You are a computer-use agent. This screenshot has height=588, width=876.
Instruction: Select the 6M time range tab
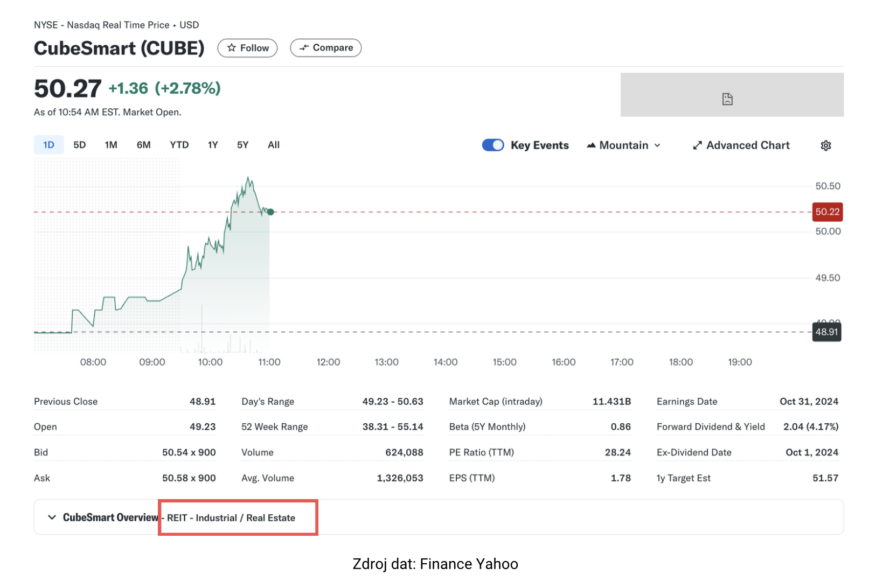(143, 145)
